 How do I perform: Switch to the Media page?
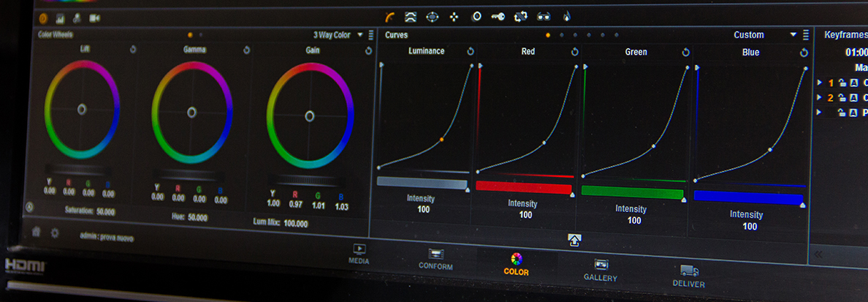point(359,254)
